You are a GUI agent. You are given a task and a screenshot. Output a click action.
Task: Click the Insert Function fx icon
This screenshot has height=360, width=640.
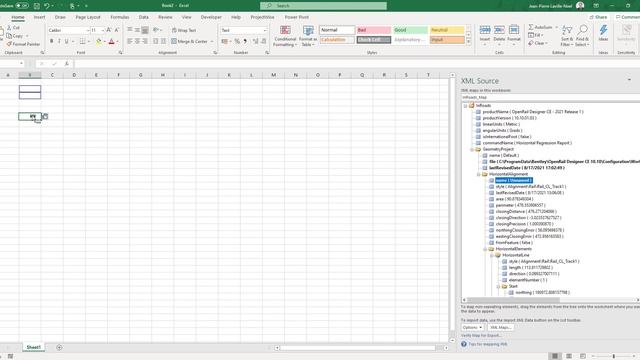click(x=67, y=64)
